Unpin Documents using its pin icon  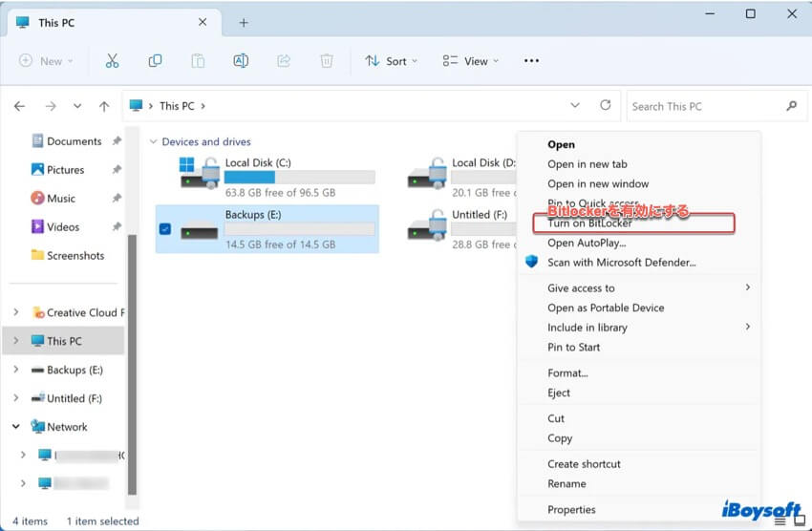117,140
